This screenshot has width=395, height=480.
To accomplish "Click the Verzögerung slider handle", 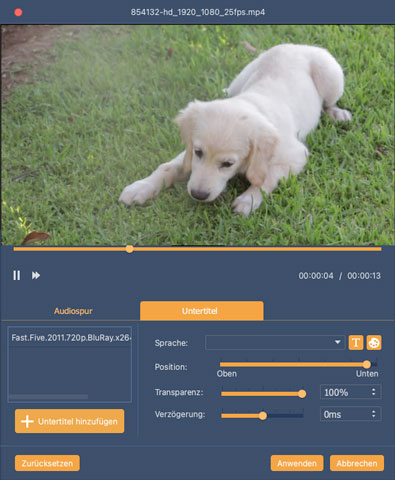I will (263, 416).
